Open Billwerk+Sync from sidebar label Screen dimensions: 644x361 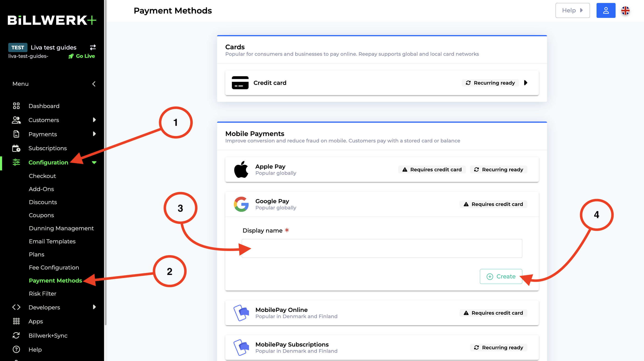point(48,336)
